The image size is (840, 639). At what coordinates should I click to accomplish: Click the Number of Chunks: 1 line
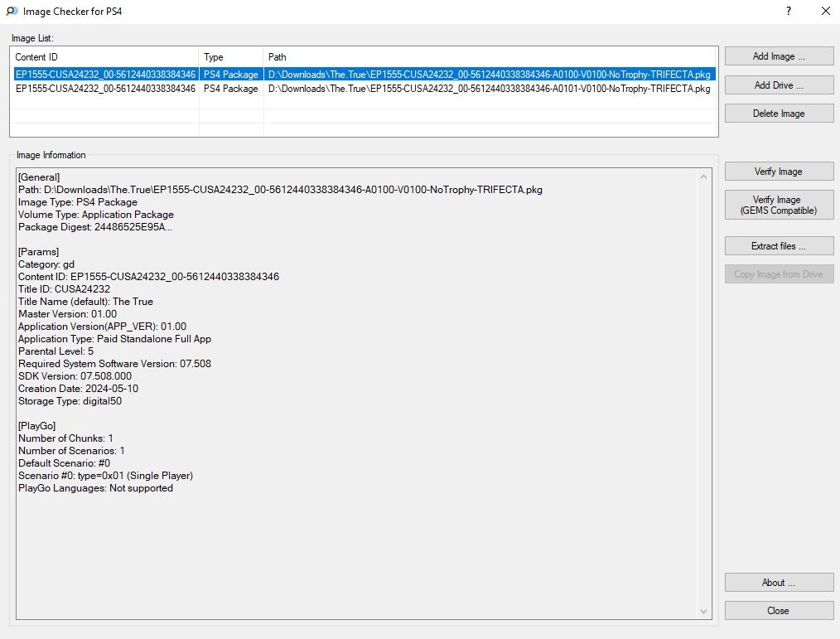(66, 438)
